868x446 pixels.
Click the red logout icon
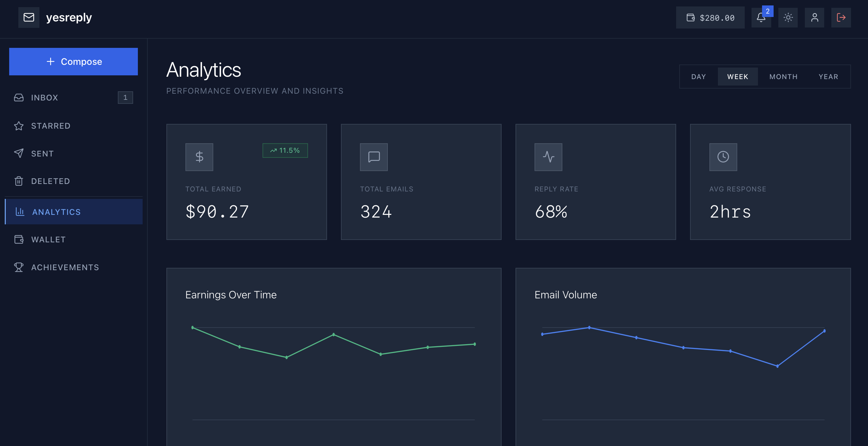[x=841, y=18]
